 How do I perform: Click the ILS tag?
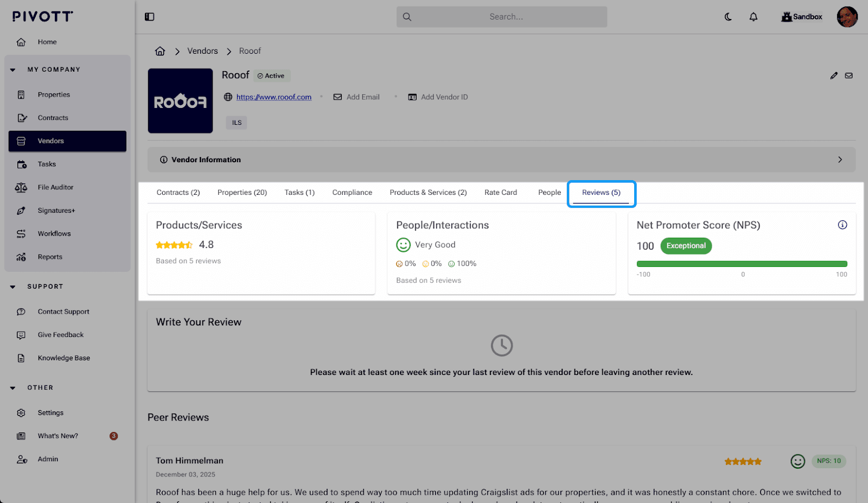(237, 123)
